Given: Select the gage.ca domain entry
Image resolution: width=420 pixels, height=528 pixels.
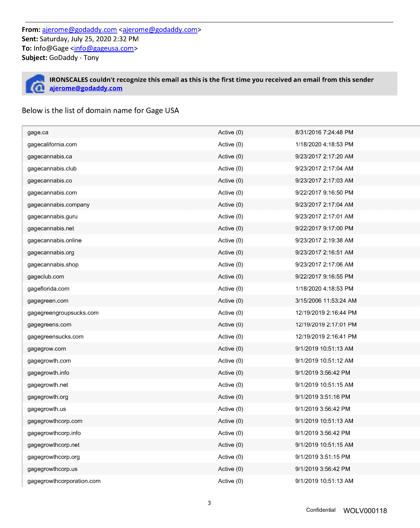Looking at the screenshot, I should coord(38,133).
